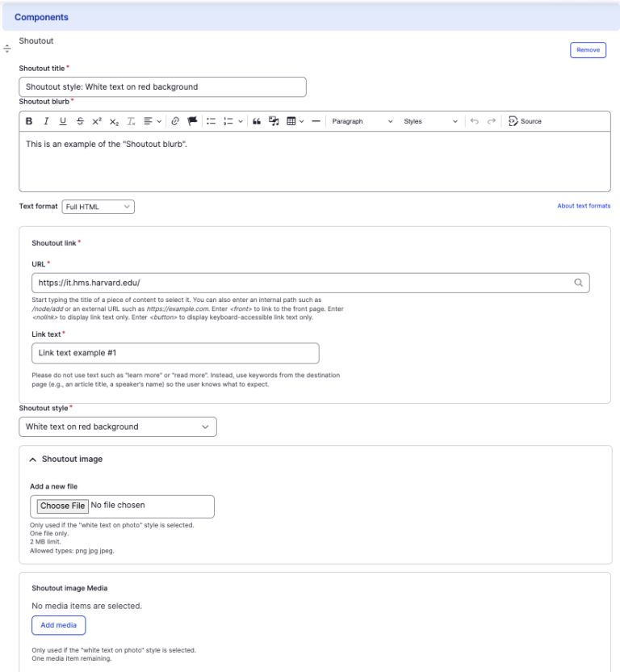The image size is (620, 672).
Task: Click the Remove button
Action: tap(588, 50)
